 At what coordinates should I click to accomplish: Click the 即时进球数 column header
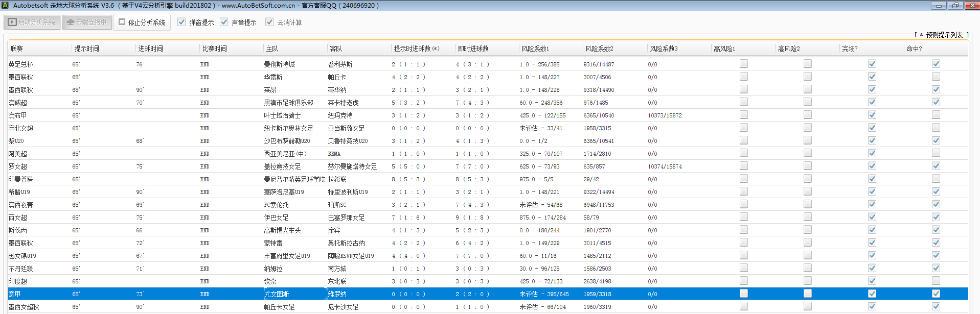coord(473,49)
